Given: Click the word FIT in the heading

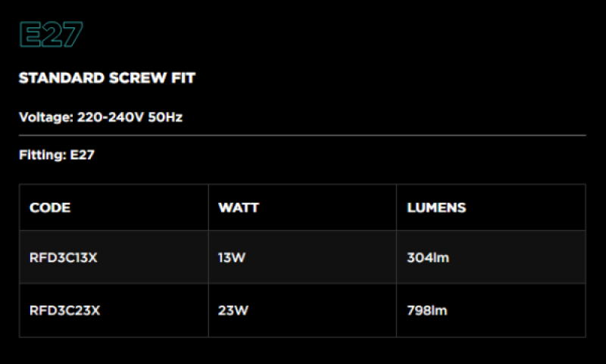Looking at the screenshot, I should 183,78.
